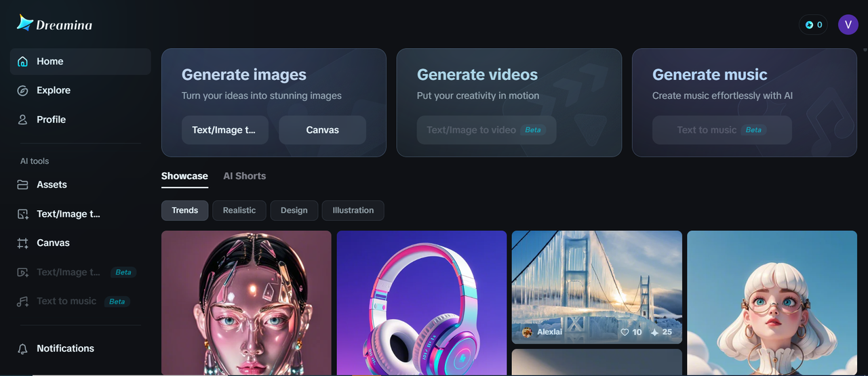
Task: Click the Text/Image to video Beta button
Action: (487, 130)
